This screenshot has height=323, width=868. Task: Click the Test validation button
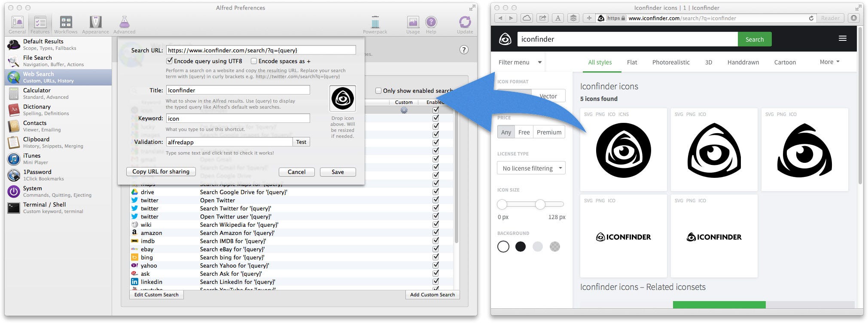301,142
